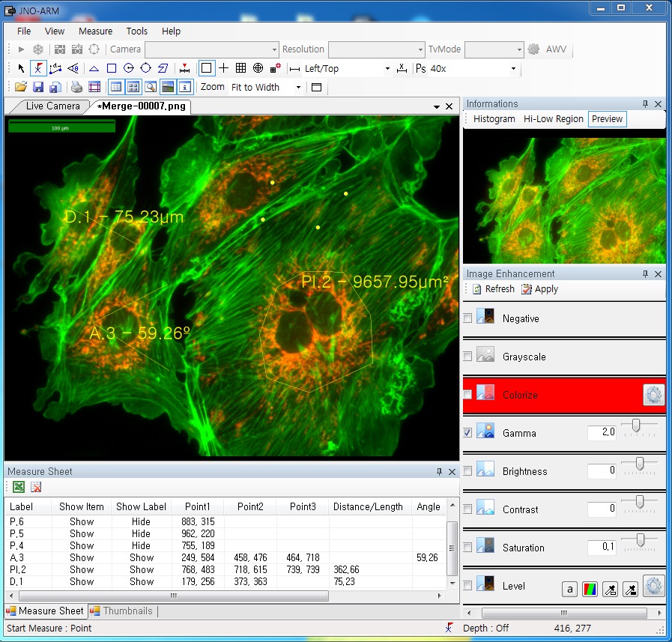Open Colorize settings gear
The image size is (672, 642).
(x=653, y=395)
